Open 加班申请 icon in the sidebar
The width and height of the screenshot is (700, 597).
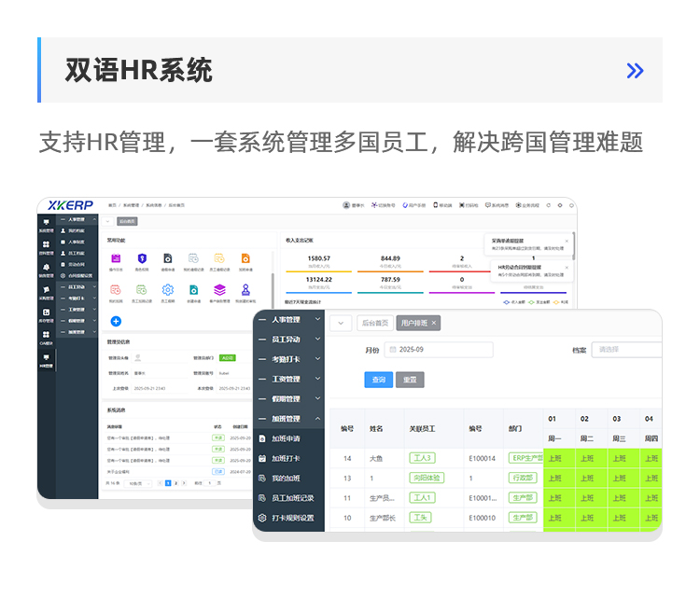point(262,438)
